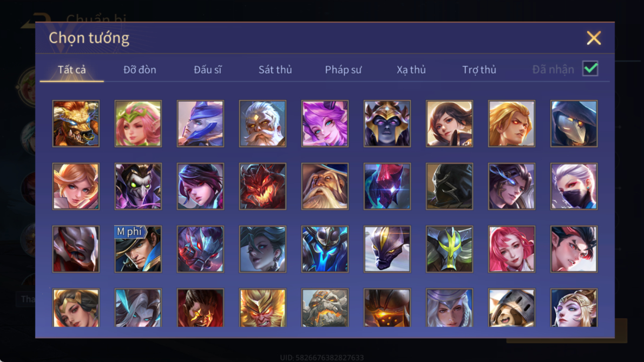Show the Pháp sư hero category

tap(343, 70)
